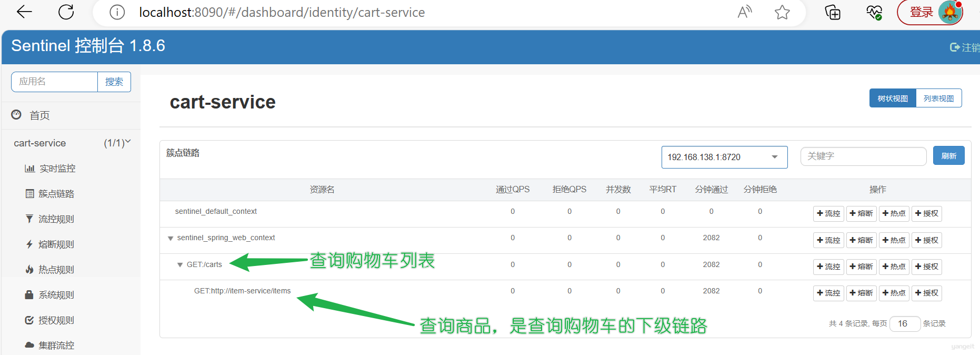Click sentinel_default_context resource name

pos(216,211)
